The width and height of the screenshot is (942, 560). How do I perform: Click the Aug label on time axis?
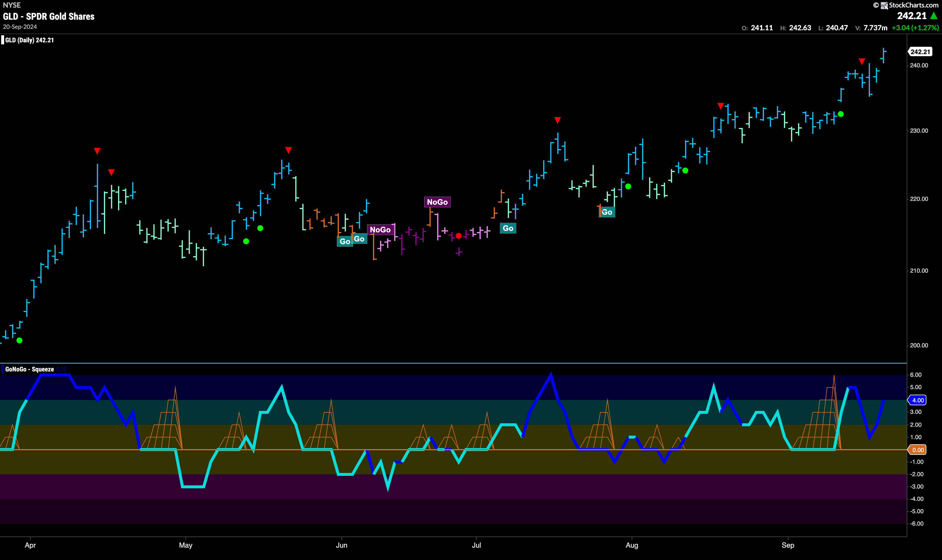click(632, 545)
